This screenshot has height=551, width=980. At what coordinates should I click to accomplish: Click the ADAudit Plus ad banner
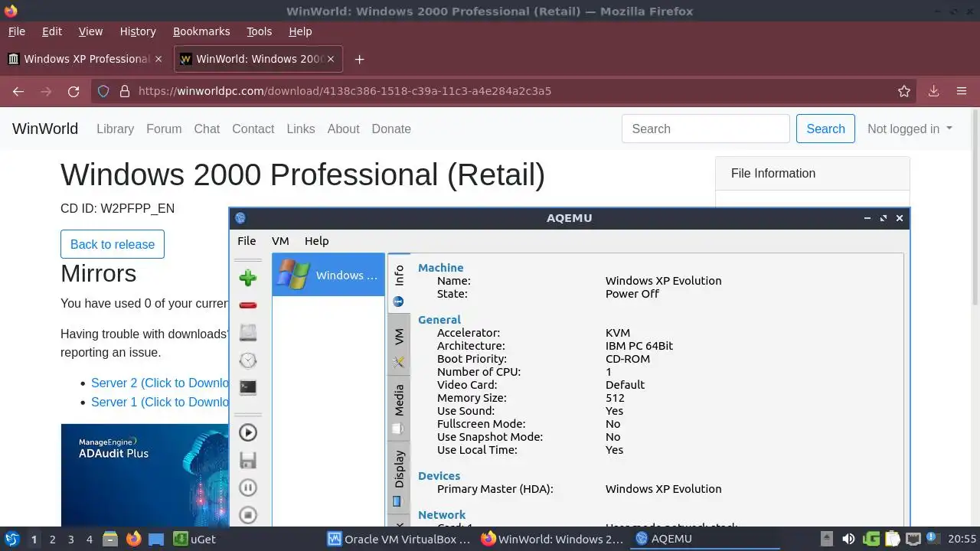[145, 474]
